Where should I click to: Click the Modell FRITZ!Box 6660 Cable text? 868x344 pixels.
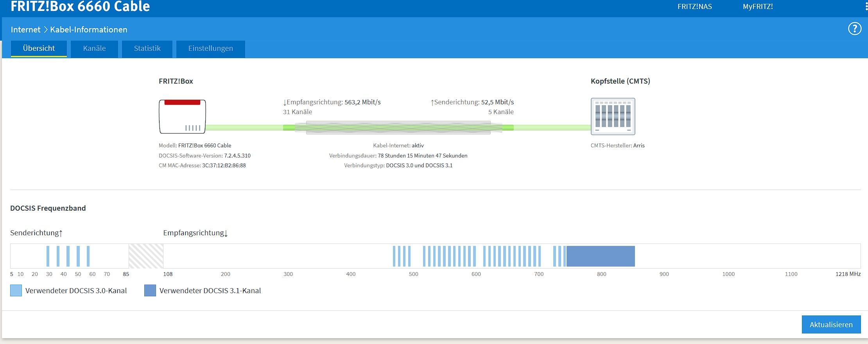195,145
